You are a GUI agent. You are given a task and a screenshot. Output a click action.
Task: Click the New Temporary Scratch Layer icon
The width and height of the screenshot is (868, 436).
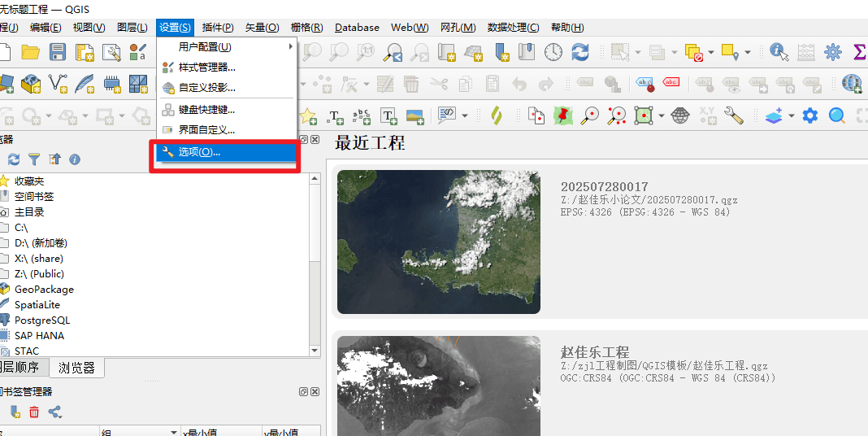pyautogui.click(x=112, y=84)
